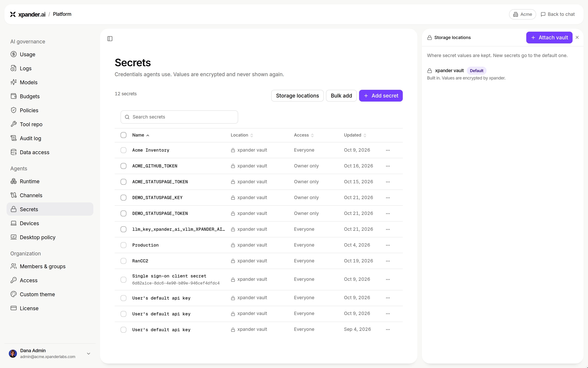Viewport: 588px width, 368px height.
Task: Toggle the sidebar collapse icon
Action: 110,39
